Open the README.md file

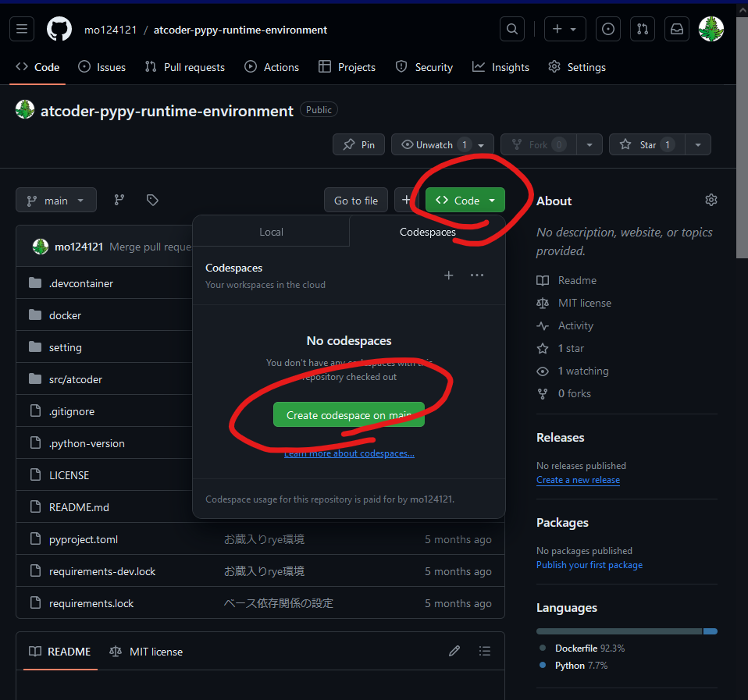[79, 507]
